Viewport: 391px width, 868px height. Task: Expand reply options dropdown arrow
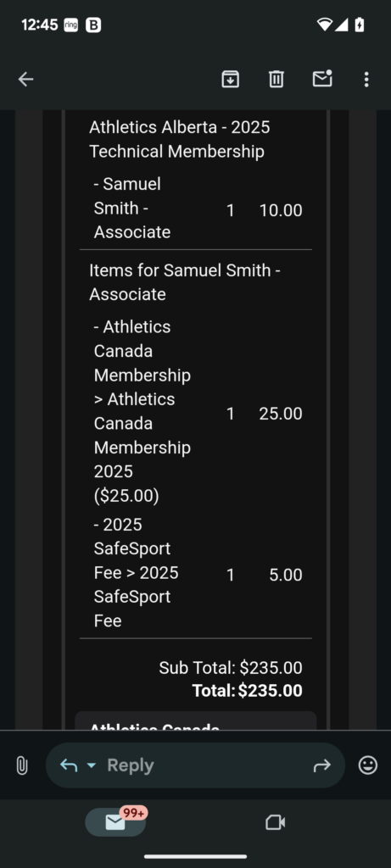pyautogui.click(x=92, y=765)
